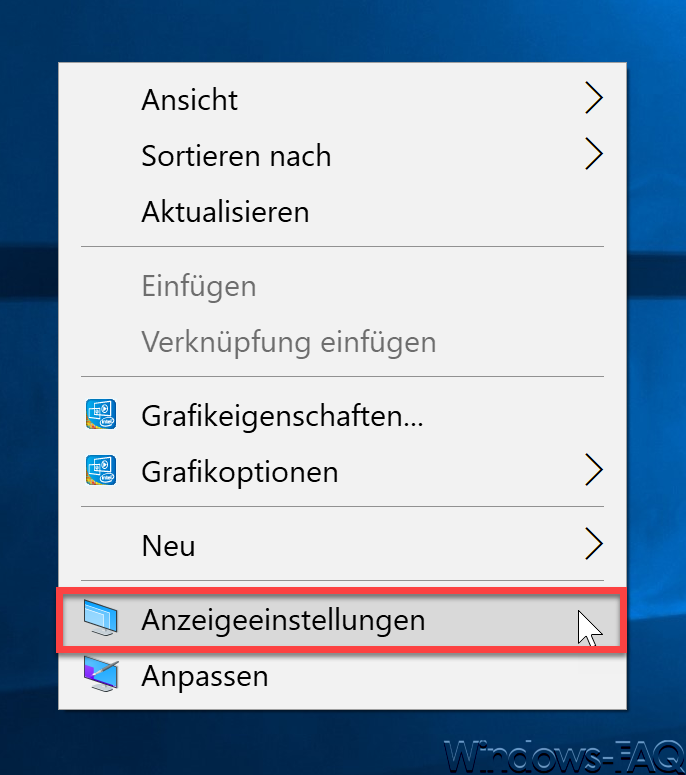
Task: Click the Verknüpfung einfügen entry
Action: (343, 342)
